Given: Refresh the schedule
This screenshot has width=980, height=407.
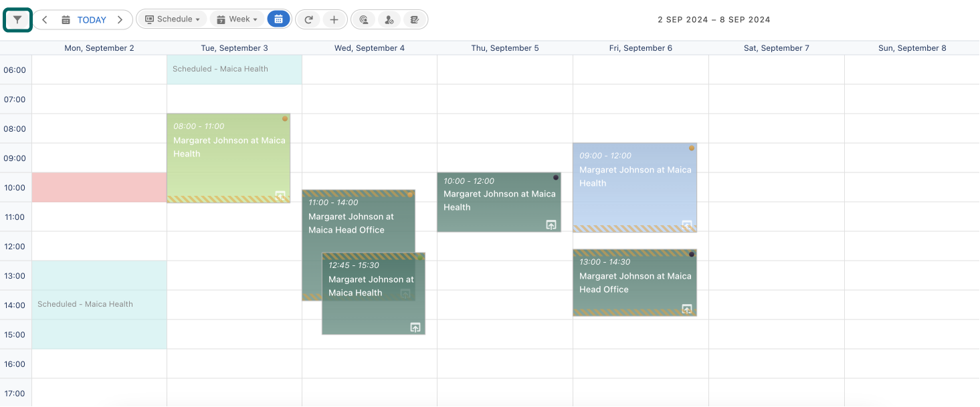Looking at the screenshot, I should pos(308,20).
